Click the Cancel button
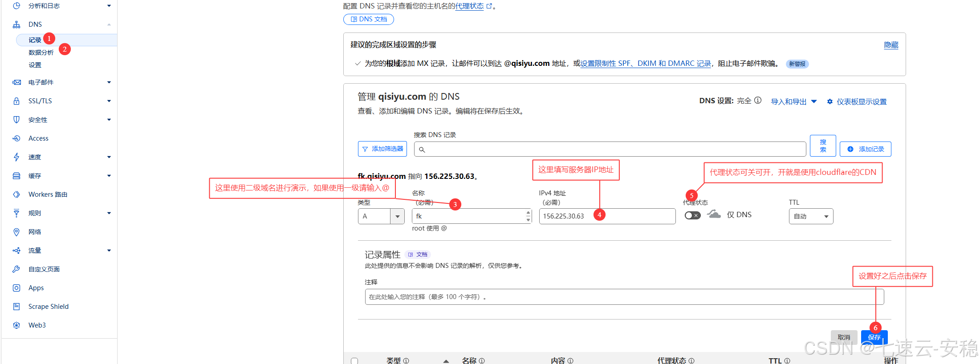Screen dimensions: 980x364 click(844, 337)
